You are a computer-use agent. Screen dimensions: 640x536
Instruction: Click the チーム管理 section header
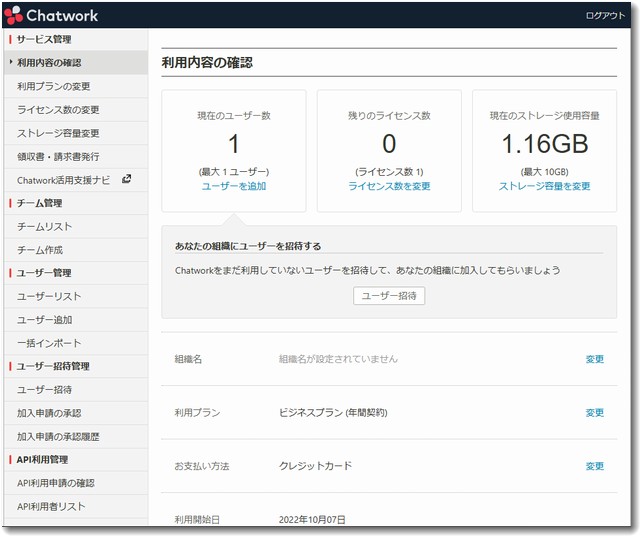39,203
